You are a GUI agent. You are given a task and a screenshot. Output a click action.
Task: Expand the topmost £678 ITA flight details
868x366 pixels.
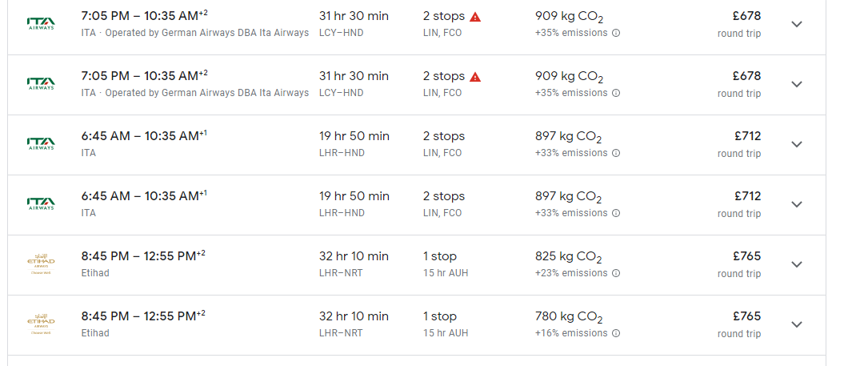click(x=797, y=24)
